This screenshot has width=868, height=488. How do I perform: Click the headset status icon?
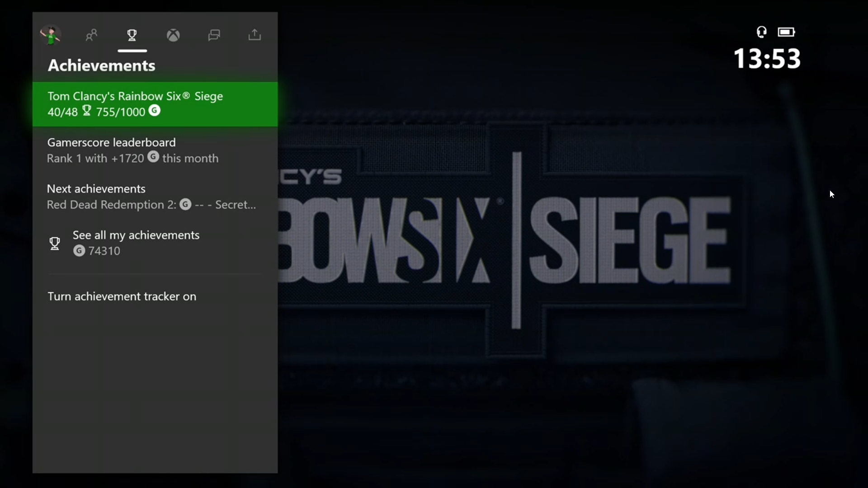[x=762, y=32]
